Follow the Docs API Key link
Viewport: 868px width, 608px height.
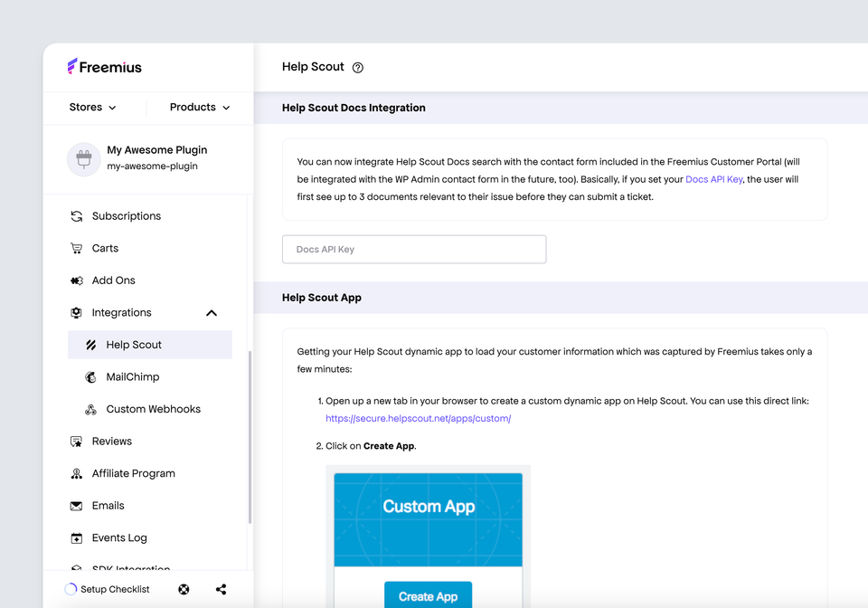click(713, 179)
